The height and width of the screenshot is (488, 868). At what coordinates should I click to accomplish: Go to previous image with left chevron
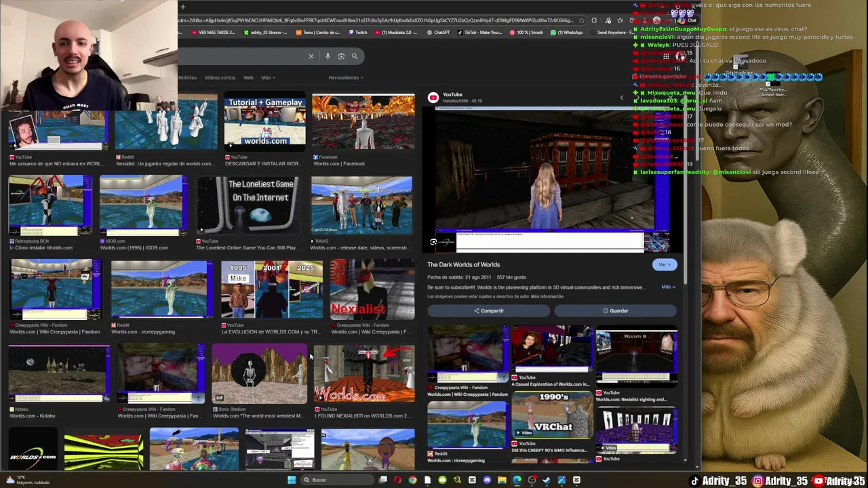pos(621,98)
